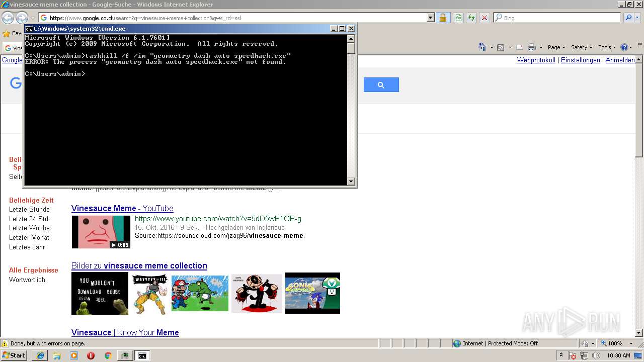The width and height of the screenshot is (644, 362).
Task: Expand the Home button dropdown arrow
Action: (491, 47)
